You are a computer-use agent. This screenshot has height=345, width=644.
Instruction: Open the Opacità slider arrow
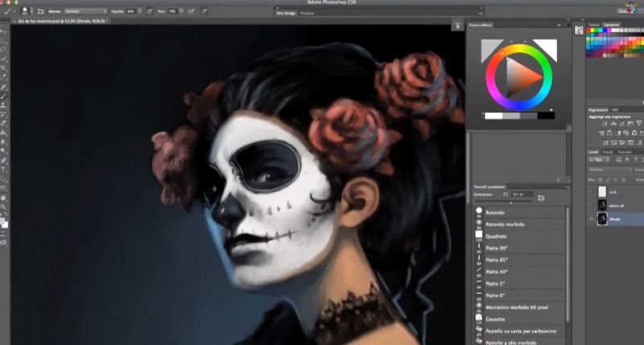click(140, 11)
